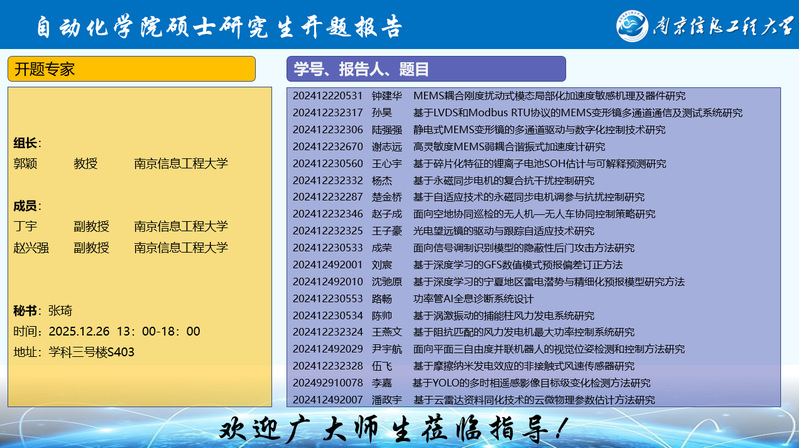This screenshot has width=799, height=448.
Task: Click committee member 丁宇
Action: [25, 227]
